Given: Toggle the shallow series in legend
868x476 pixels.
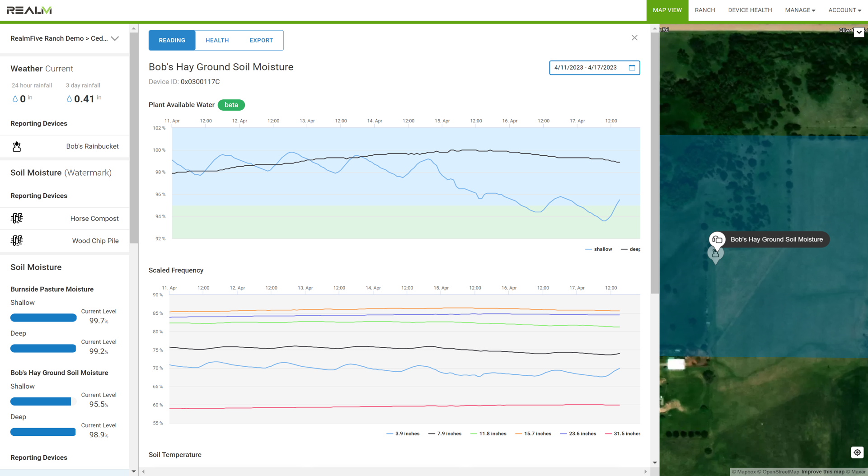Looking at the screenshot, I should 599,249.
